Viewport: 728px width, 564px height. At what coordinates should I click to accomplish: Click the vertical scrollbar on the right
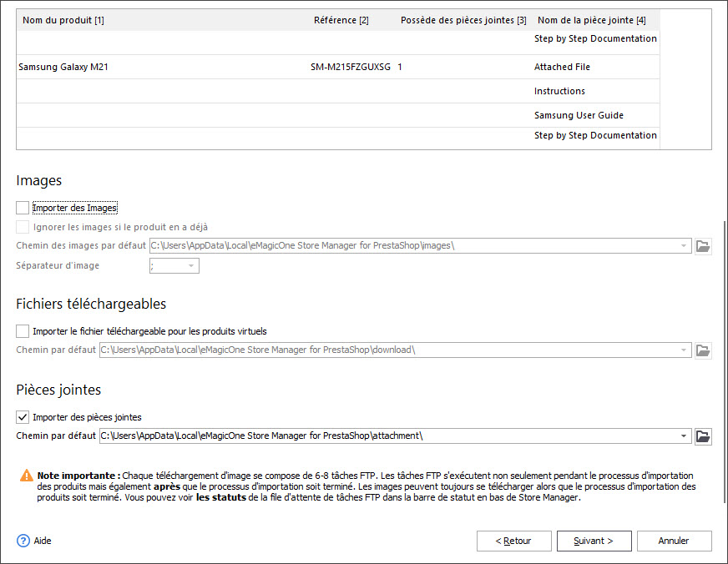(725, 362)
